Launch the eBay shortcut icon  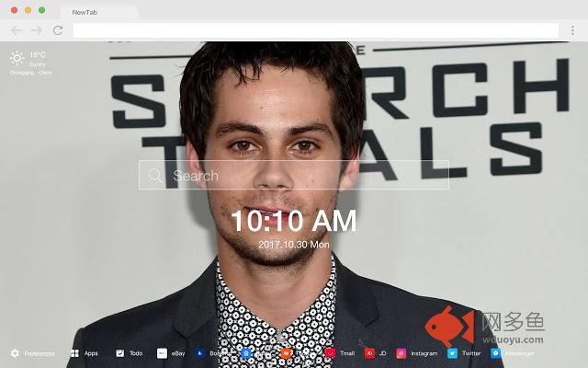[162, 353]
